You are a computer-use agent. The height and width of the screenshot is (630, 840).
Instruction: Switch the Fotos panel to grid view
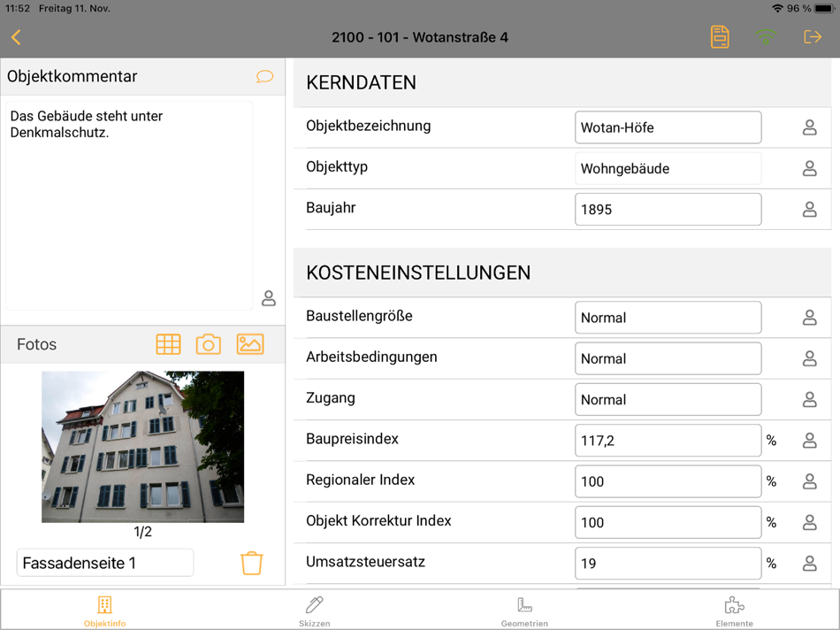(x=168, y=344)
